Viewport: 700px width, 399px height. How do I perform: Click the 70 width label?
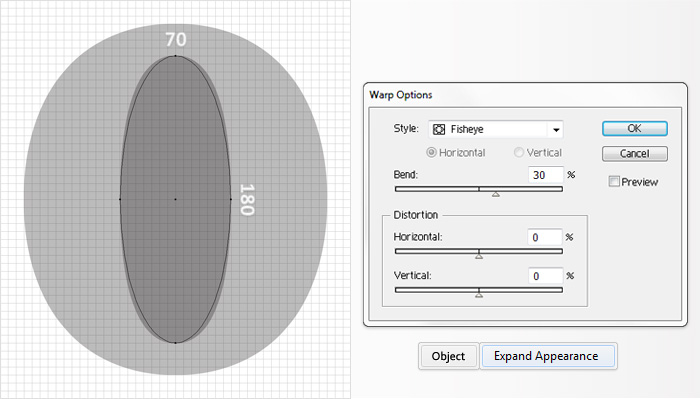point(176,39)
